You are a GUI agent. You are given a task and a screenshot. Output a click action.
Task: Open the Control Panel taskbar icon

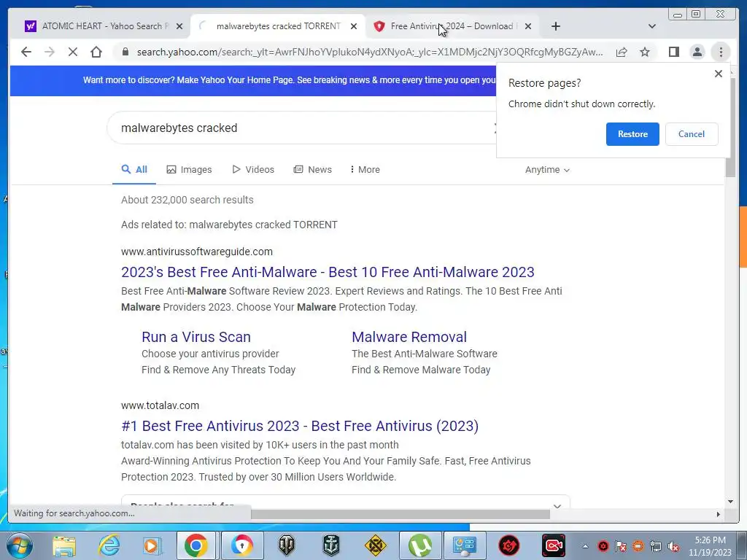pyautogui.click(x=465, y=545)
